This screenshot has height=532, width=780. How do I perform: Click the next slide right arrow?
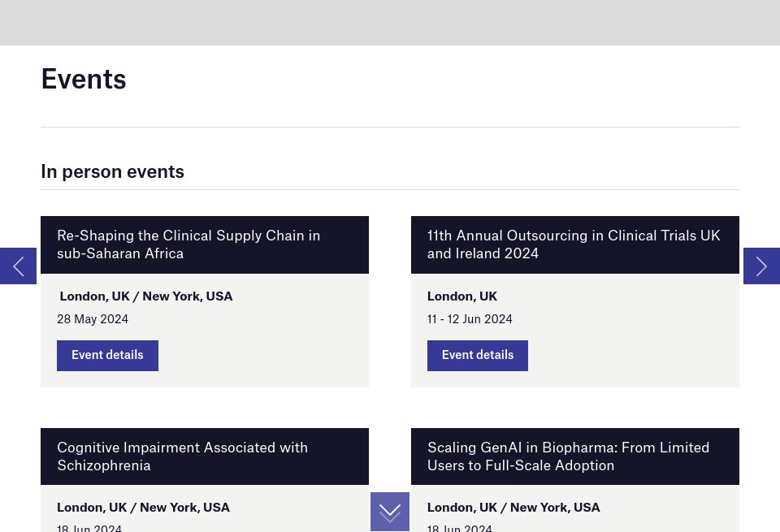[761, 266]
